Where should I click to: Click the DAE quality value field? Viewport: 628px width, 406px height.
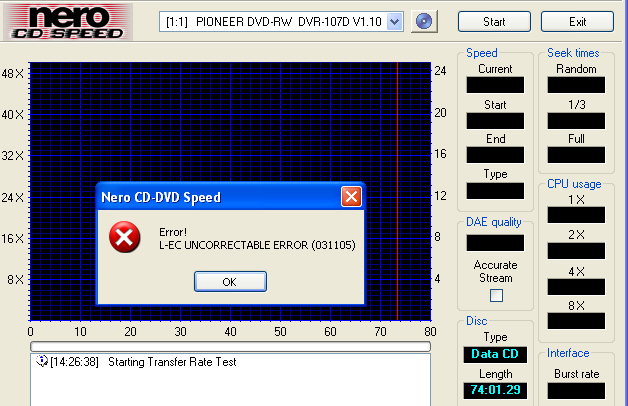[x=495, y=243]
